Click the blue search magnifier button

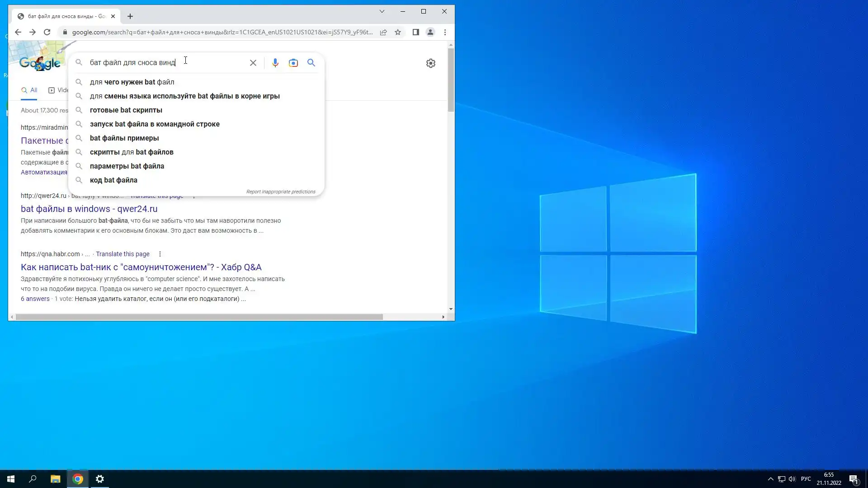311,63
